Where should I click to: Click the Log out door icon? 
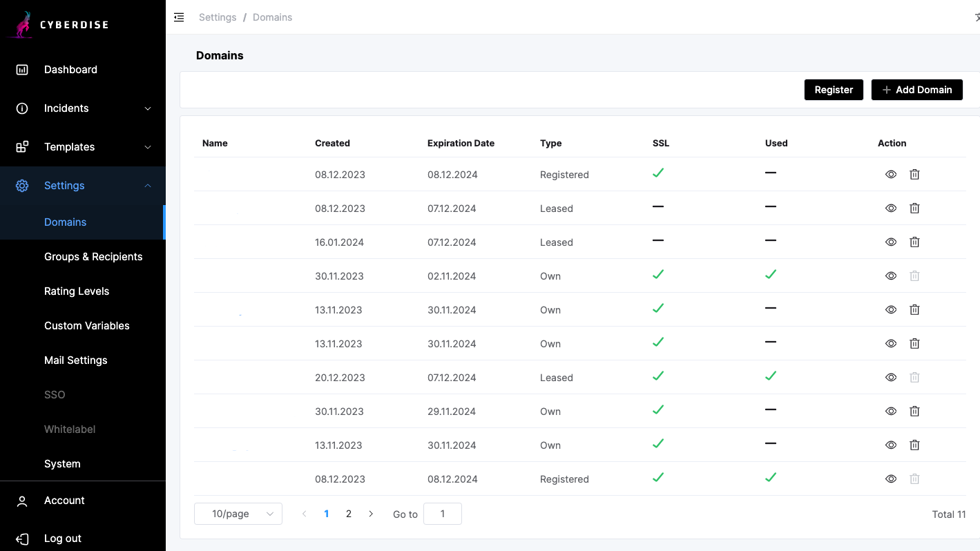[x=22, y=539]
